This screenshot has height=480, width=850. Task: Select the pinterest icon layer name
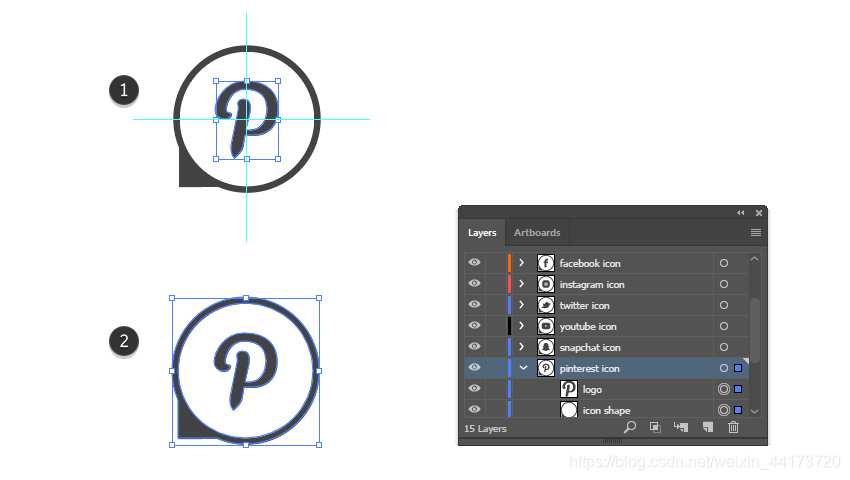(589, 369)
